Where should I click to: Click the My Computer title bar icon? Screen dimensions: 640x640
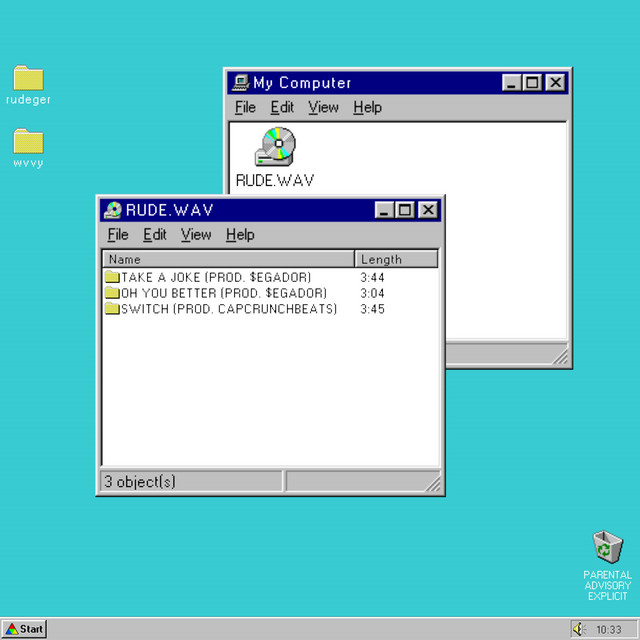coord(240,83)
